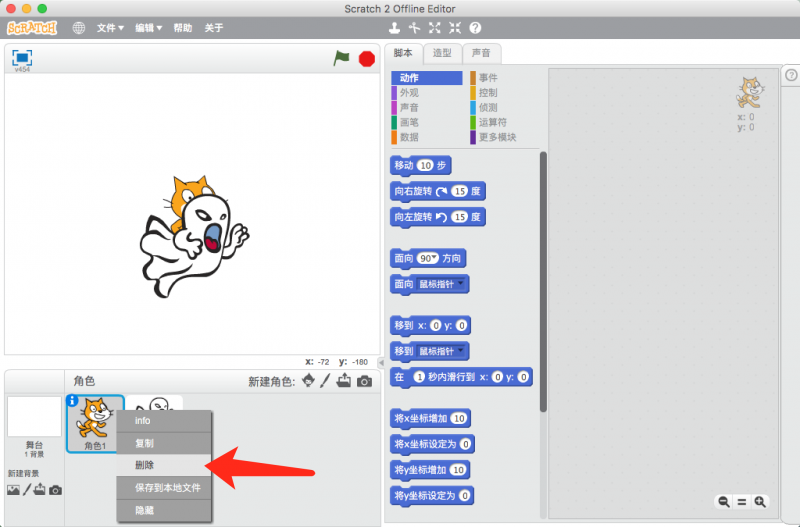Switch stage to full screen mode
This screenshot has width=800, height=527.
[22, 58]
